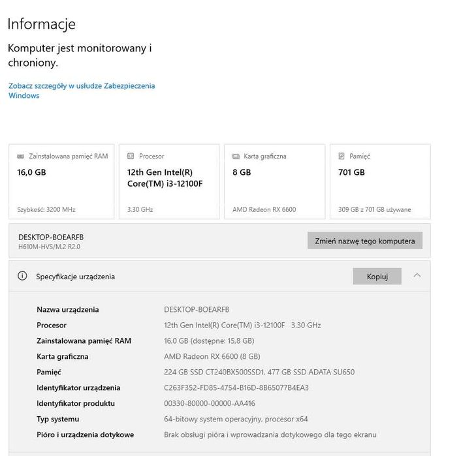This screenshot has width=476, height=456.
Task: Click the Zmień nazwę tego komputera button
Action: [364, 241]
